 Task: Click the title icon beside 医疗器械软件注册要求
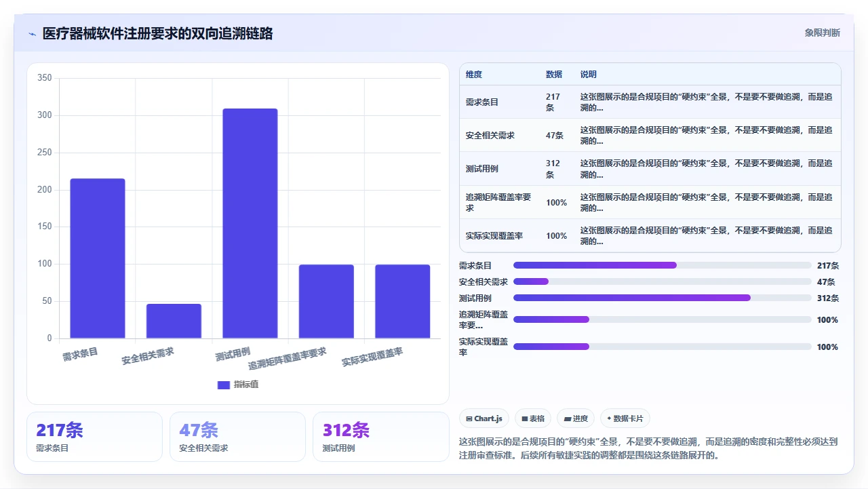pos(32,34)
